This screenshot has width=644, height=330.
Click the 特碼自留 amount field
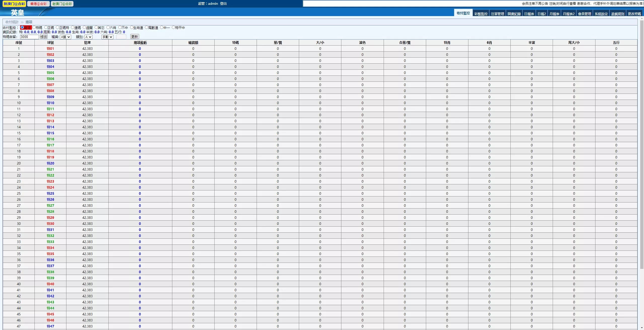(29, 37)
